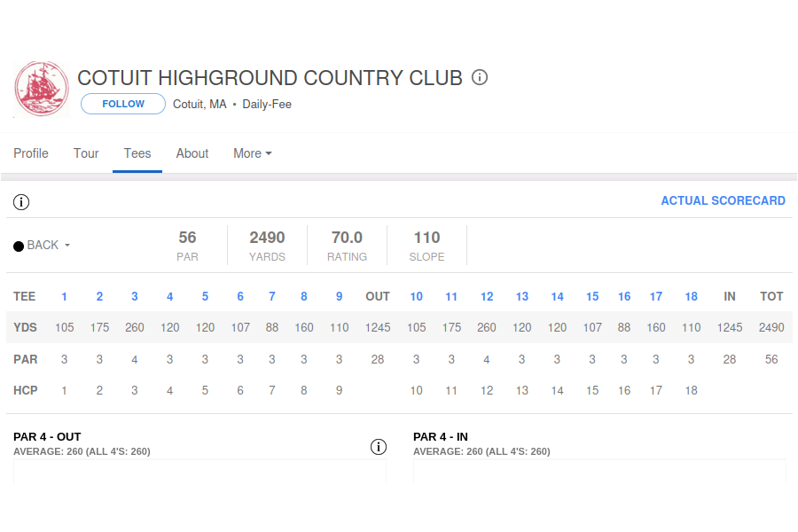Expand the More dropdown menu
The image size is (798, 532).
(253, 153)
